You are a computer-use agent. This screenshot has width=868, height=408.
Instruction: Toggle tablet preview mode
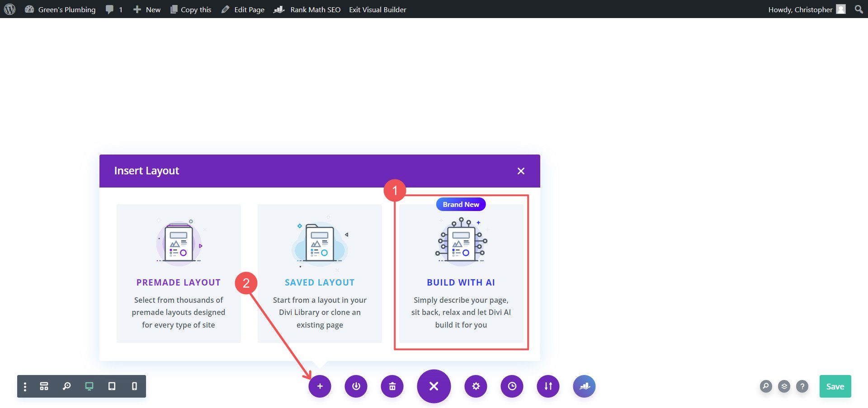[x=112, y=386]
